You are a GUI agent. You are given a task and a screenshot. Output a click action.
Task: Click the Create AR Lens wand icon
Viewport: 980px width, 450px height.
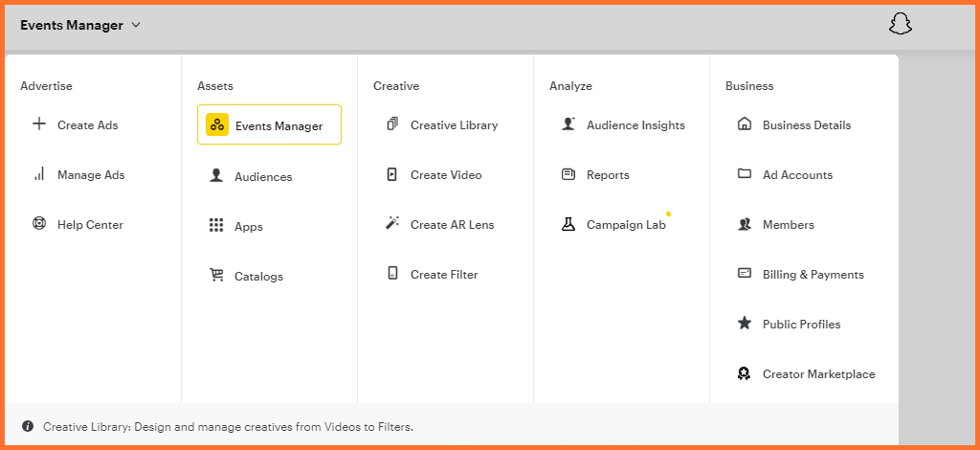pos(392,224)
